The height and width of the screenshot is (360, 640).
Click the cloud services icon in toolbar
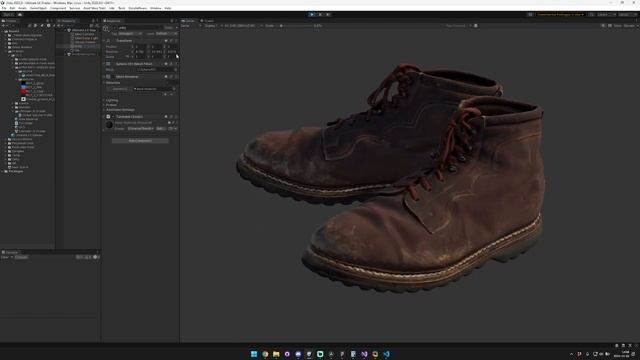(20, 15)
